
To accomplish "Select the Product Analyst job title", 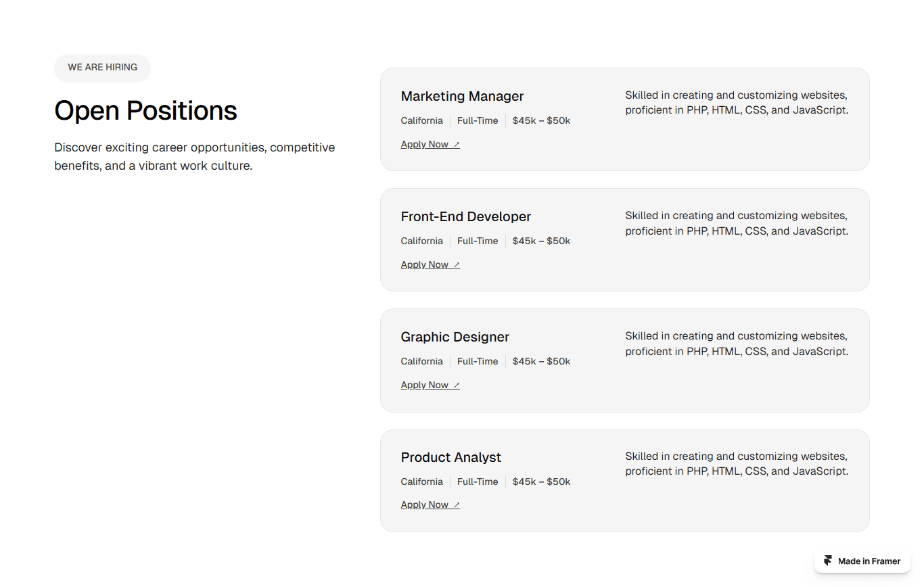I will (451, 457).
